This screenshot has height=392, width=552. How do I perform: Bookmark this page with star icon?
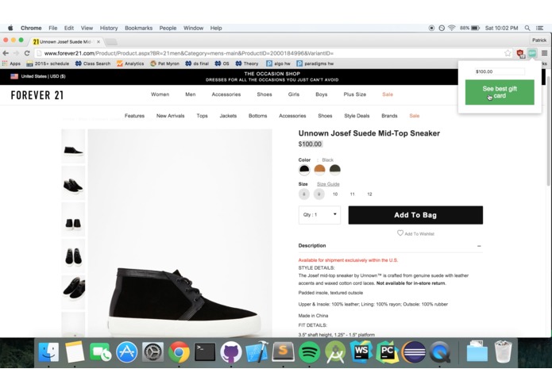coord(508,53)
